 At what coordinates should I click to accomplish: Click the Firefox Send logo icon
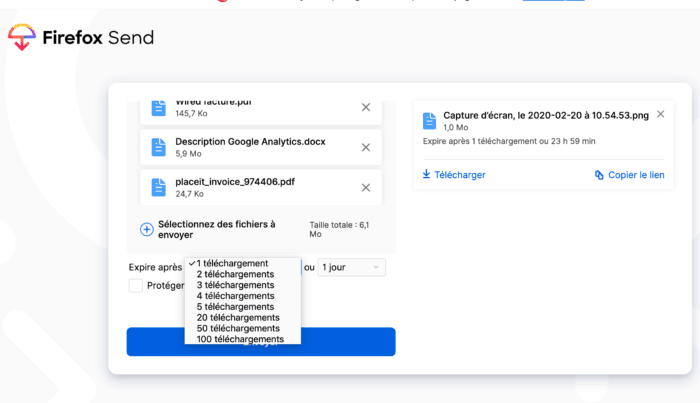pos(21,38)
